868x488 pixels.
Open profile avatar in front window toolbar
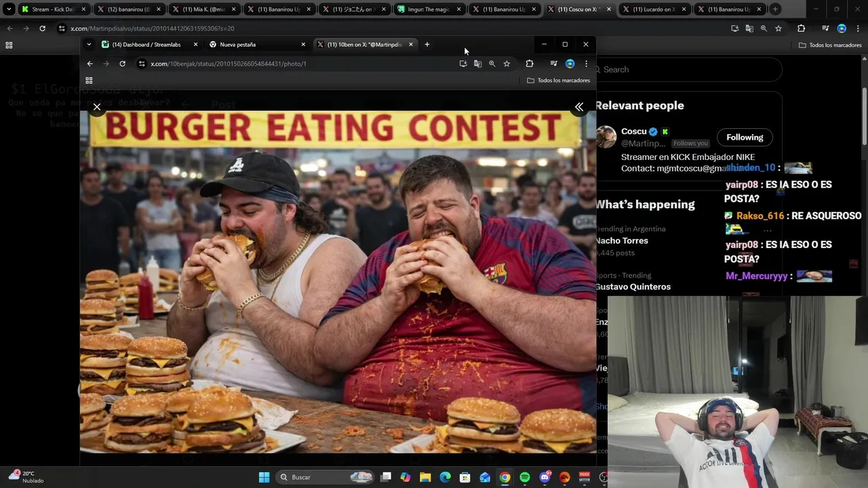pyautogui.click(x=570, y=64)
